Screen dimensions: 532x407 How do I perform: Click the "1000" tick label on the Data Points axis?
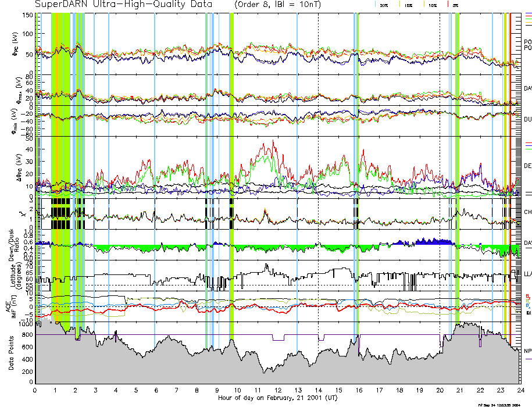click(x=26, y=324)
